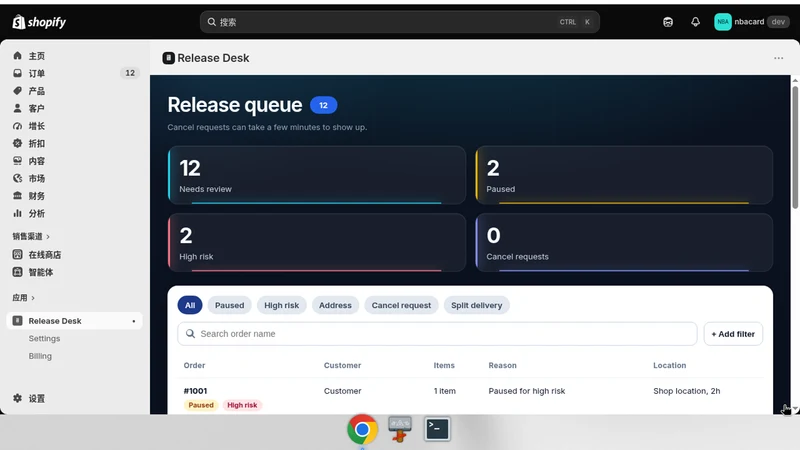The image size is (800, 450).
Task: Open the 智能体 agent icon
Action: click(17, 272)
